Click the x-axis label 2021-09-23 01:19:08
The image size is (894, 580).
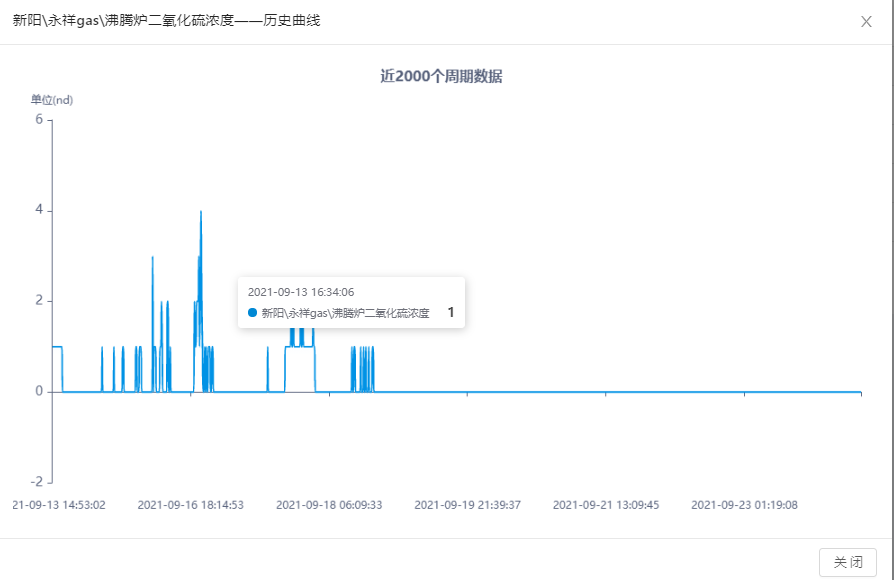744,505
